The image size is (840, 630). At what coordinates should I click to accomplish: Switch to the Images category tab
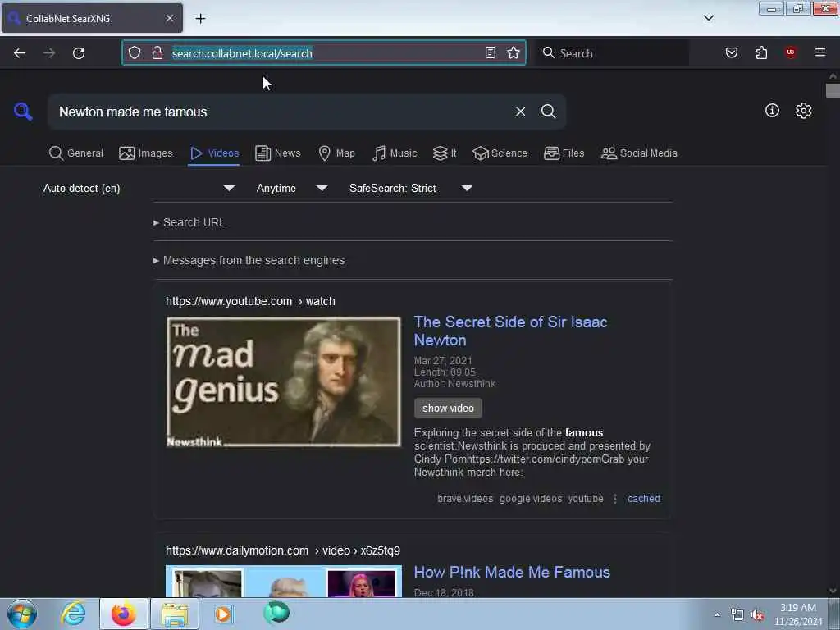[146, 153]
